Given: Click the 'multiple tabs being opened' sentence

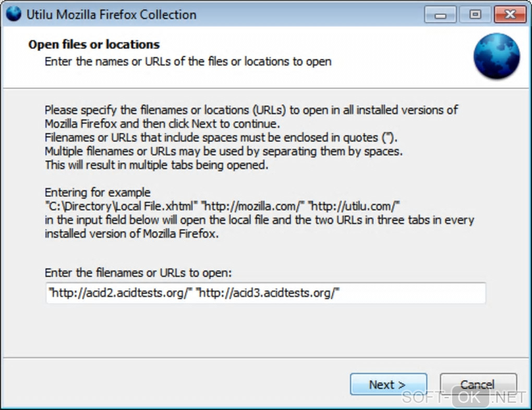Looking at the screenshot, I should coord(156,165).
